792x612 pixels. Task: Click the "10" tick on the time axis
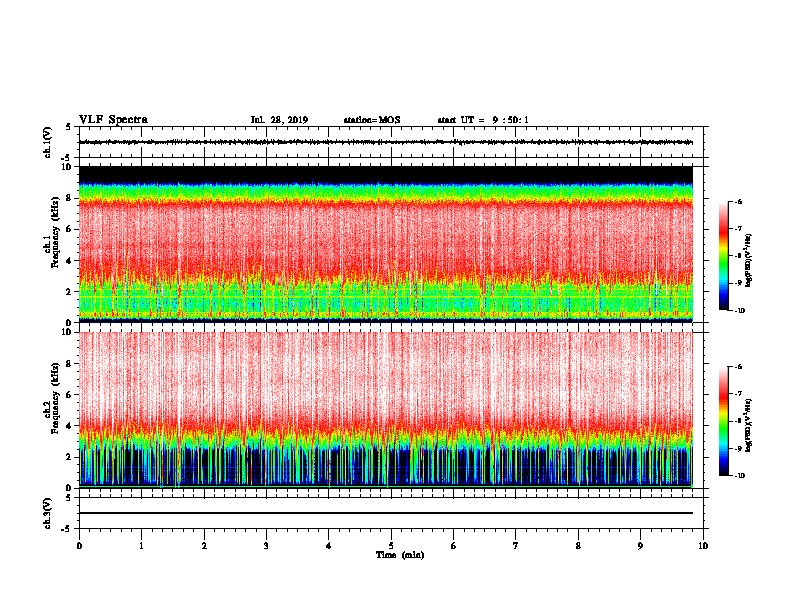click(703, 546)
